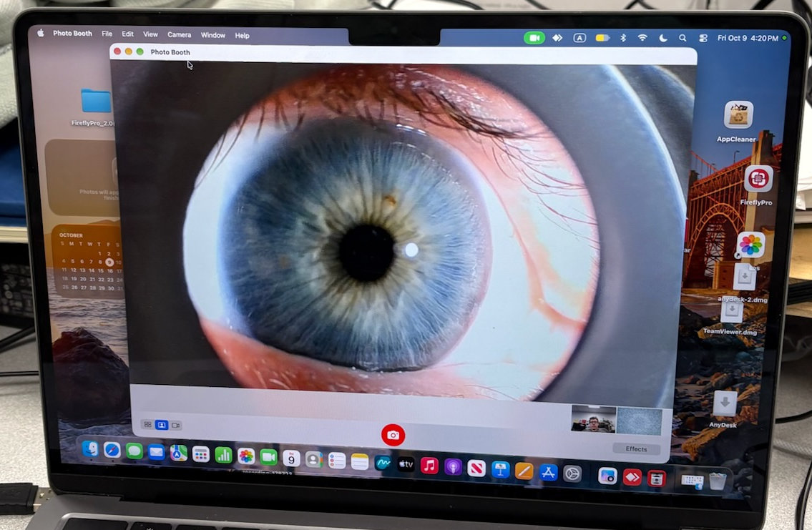Screen dimensions: 812x530
Task: Open the Bluetooth menu
Action: 623,38
